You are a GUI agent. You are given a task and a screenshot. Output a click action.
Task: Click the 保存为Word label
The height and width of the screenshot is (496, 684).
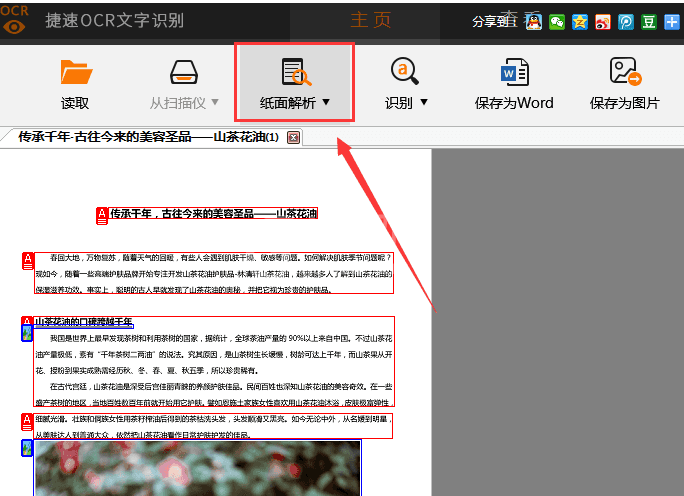click(x=514, y=103)
